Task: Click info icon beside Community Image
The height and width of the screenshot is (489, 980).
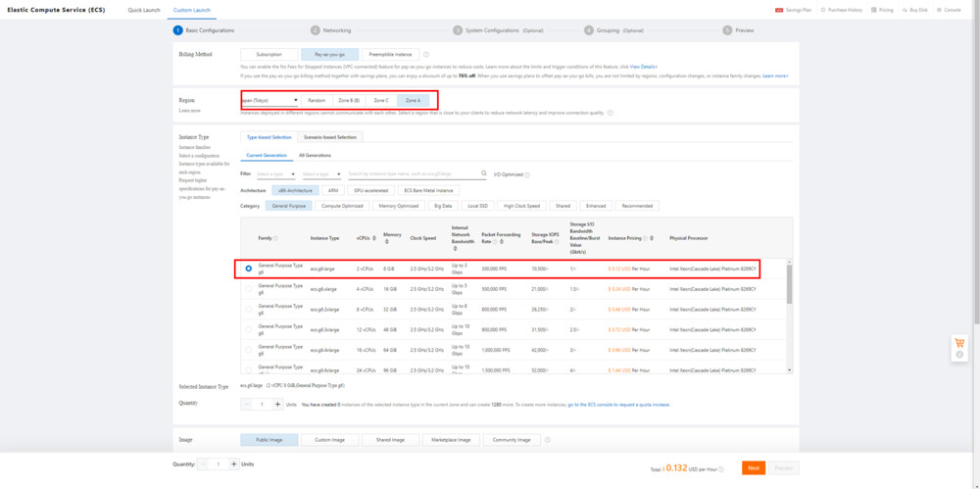Action: tap(547, 440)
